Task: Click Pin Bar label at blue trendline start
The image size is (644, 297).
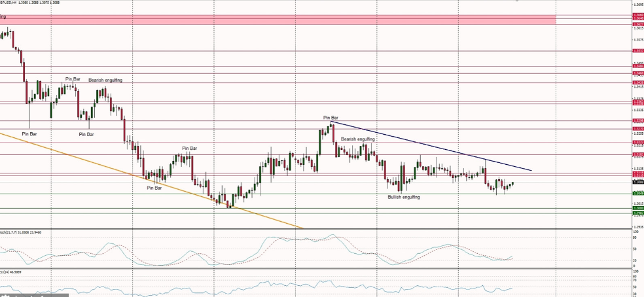Action: pos(331,118)
